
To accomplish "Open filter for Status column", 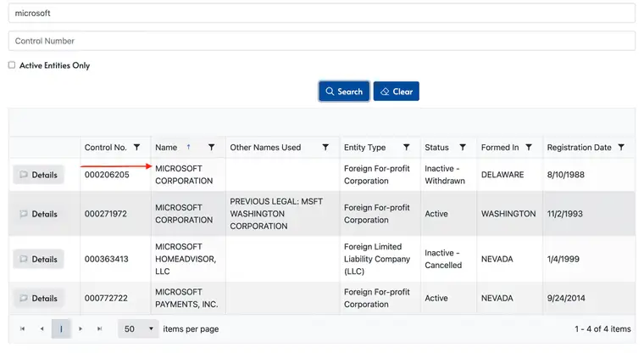I will pyautogui.click(x=463, y=148).
